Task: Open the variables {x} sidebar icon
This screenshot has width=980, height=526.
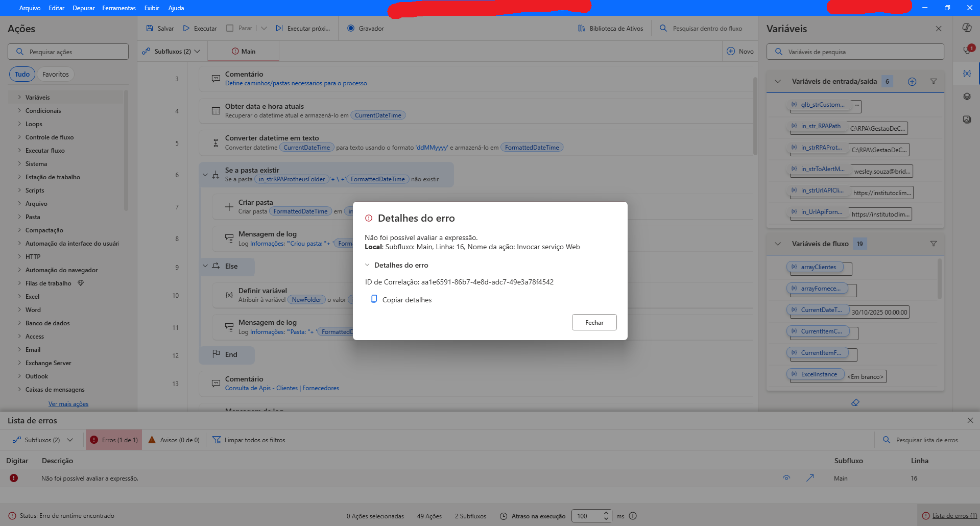Action: coord(967,74)
